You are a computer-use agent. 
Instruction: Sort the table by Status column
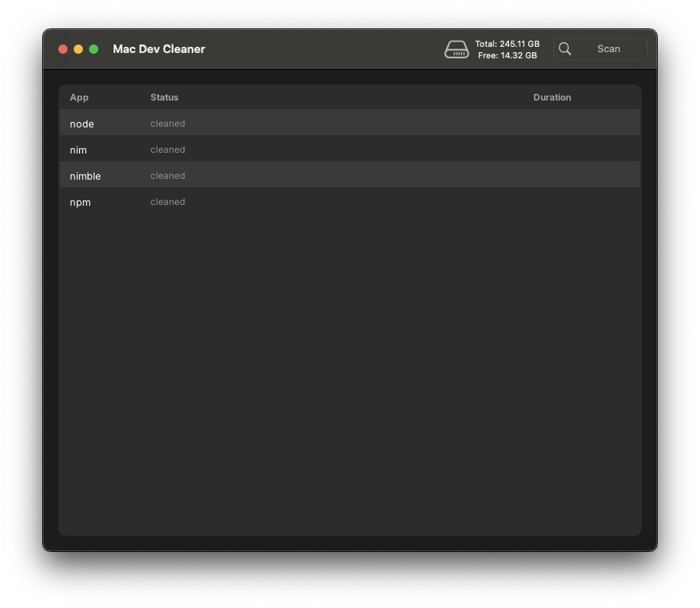point(164,97)
